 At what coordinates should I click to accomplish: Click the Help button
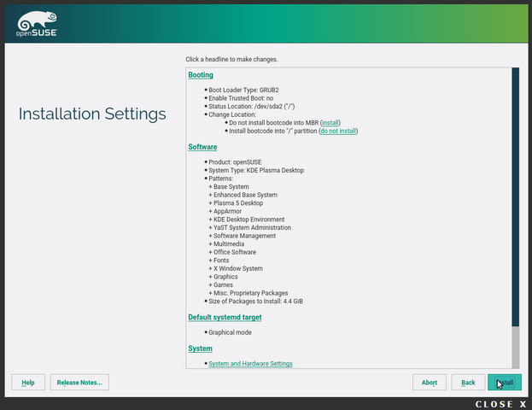(28, 383)
